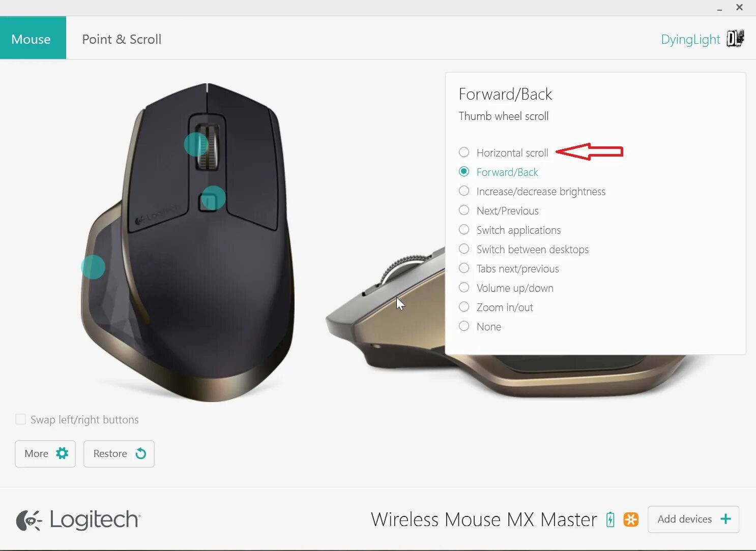This screenshot has height=551, width=756.
Task: Select Zoom in/out radio button
Action: pos(464,307)
